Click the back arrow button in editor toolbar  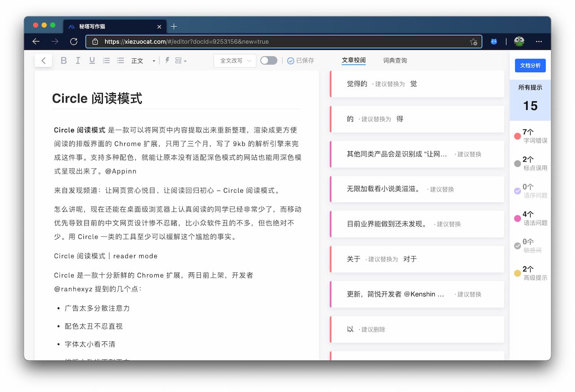click(44, 60)
